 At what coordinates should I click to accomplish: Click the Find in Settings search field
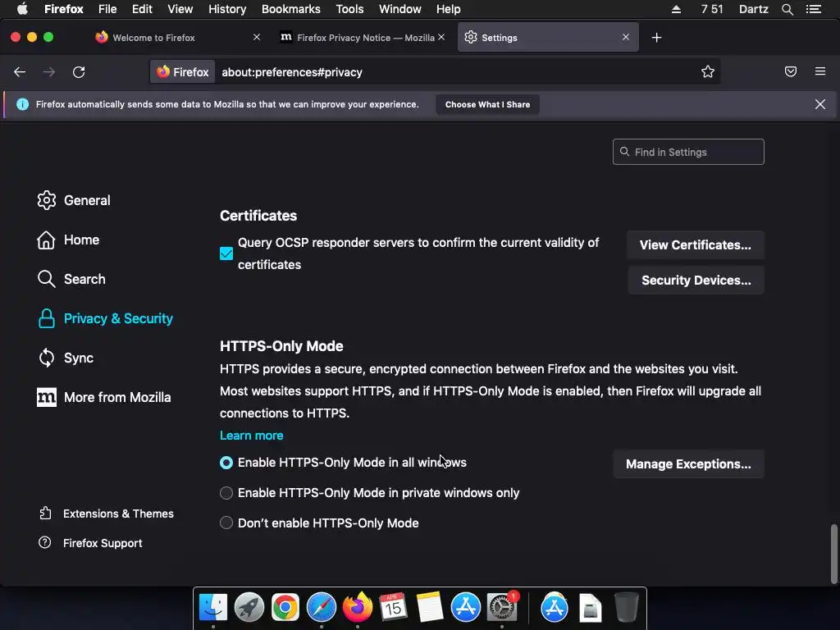(688, 152)
